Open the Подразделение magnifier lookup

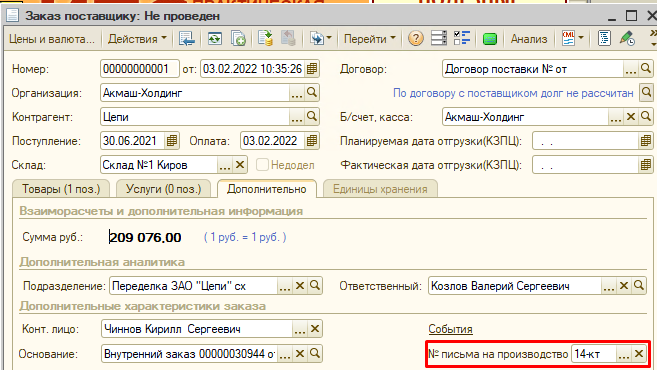tap(315, 286)
